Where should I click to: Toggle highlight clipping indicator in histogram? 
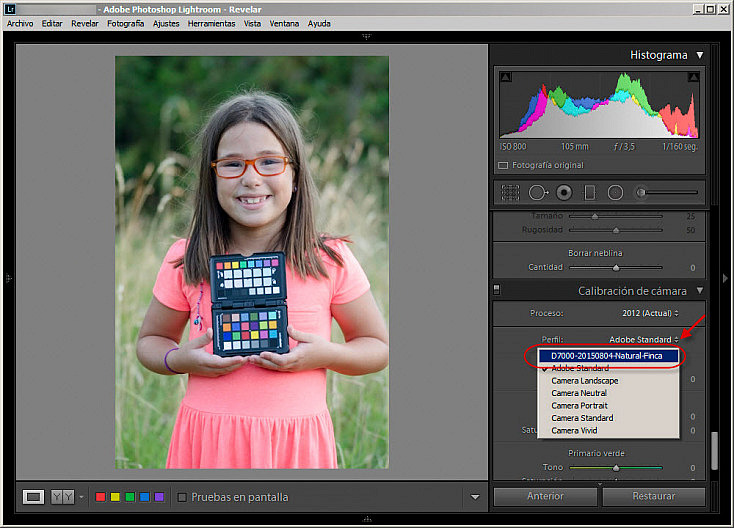tap(694, 77)
